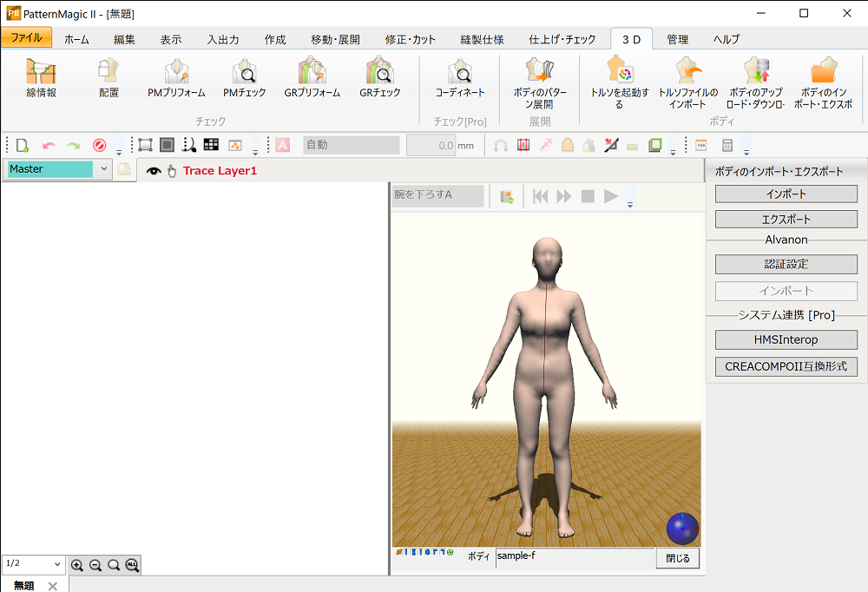The width and height of the screenshot is (868, 592).
Task: Open the 腕を下ろすA pose dropdown
Action: pos(437,195)
